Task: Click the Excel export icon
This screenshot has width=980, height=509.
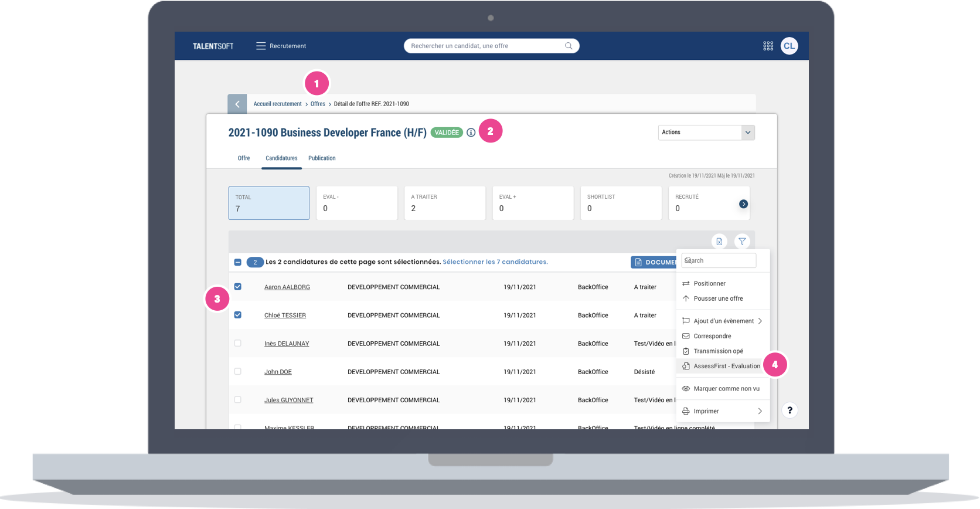Action: coord(719,241)
